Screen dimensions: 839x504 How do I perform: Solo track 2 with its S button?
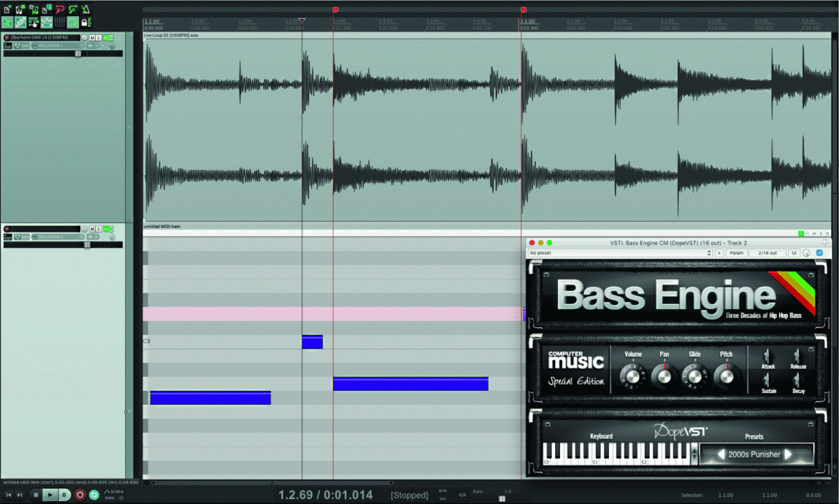click(98, 229)
